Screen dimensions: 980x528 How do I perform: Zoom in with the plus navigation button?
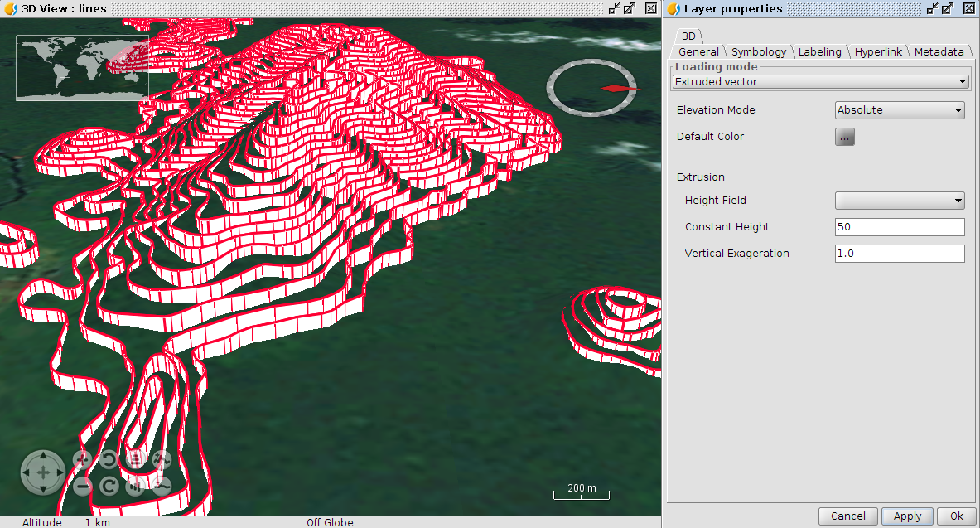pos(83,460)
